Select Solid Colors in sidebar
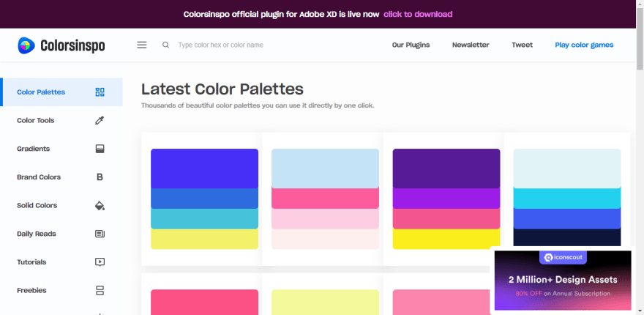 61,206
